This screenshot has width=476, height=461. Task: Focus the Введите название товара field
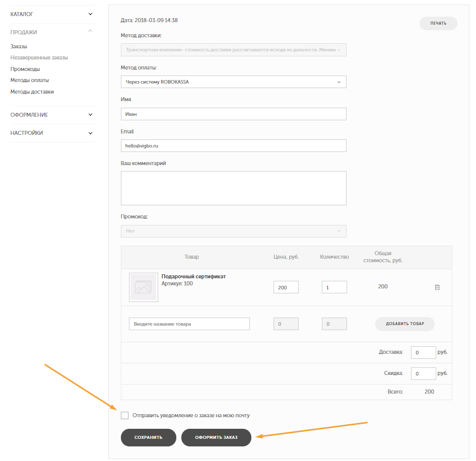point(189,324)
